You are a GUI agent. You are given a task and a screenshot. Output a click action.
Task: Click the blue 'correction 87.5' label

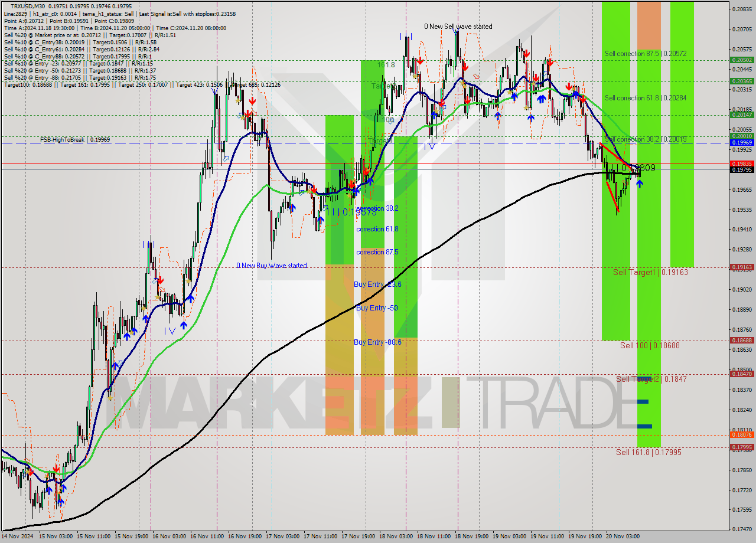tap(377, 252)
